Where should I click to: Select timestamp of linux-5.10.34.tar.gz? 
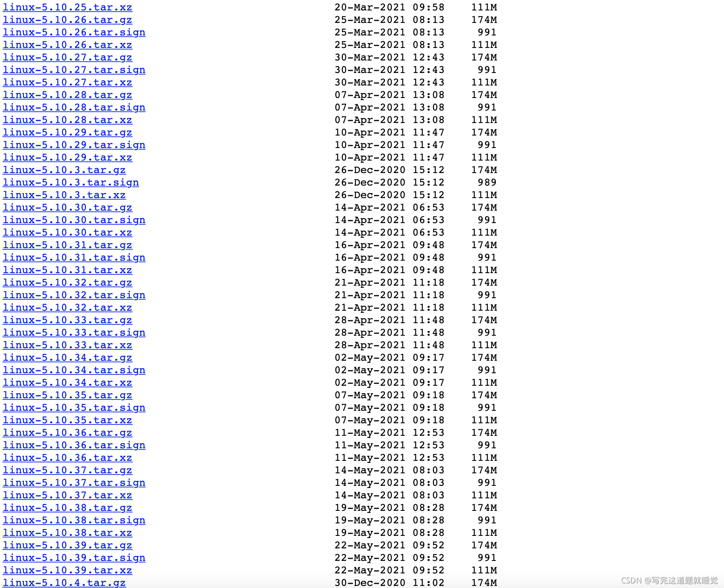pos(390,358)
